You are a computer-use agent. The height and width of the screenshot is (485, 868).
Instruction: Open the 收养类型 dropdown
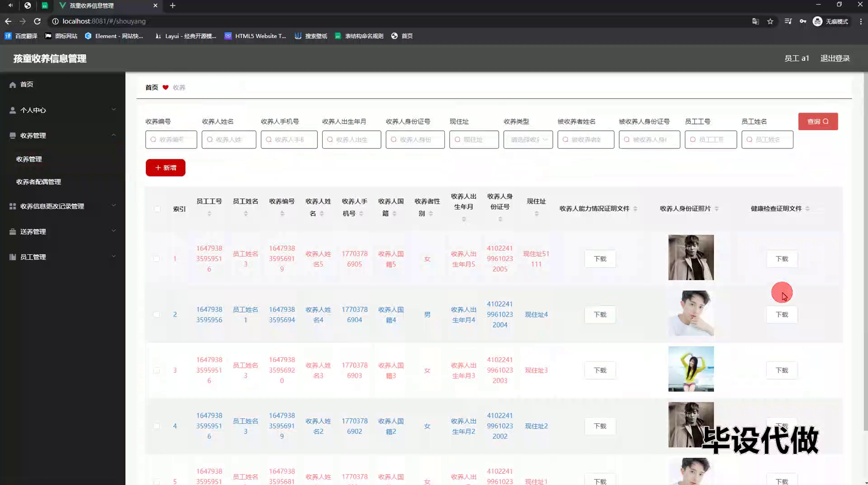pyautogui.click(x=528, y=140)
